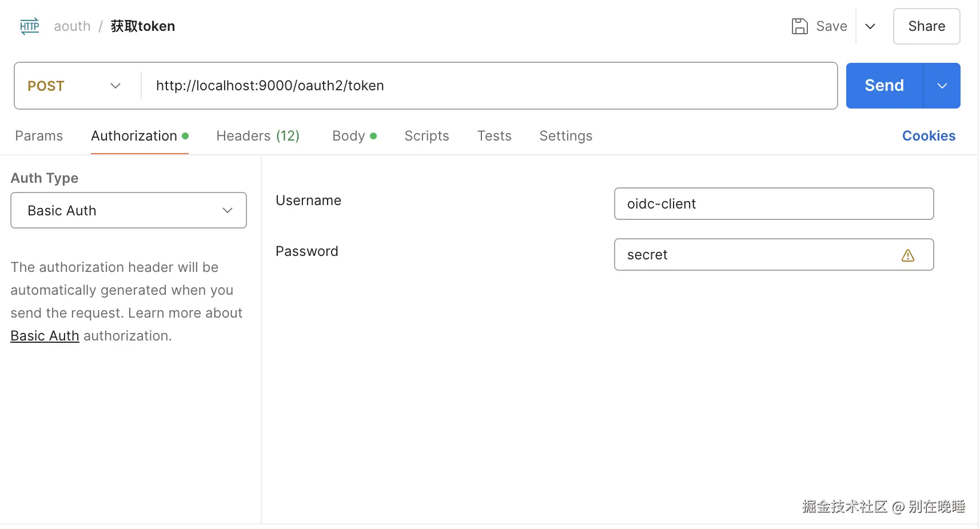Open the Headers (12) tab
The width and height of the screenshot is (980, 529).
click(258, 136)
